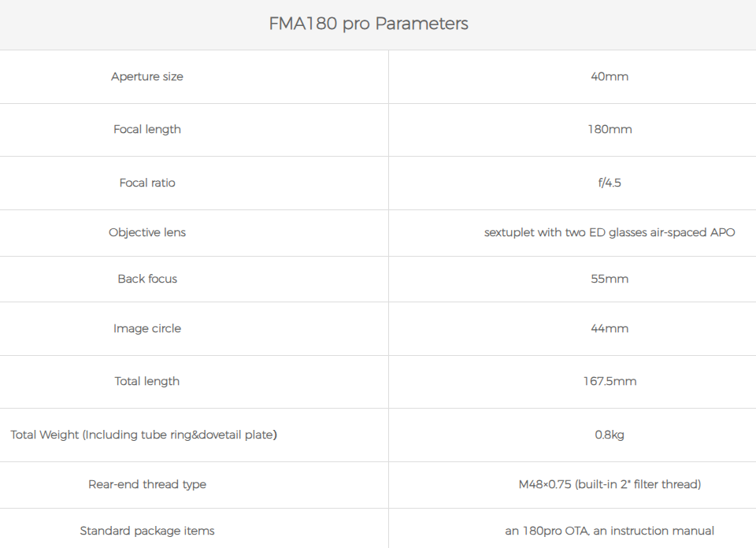This screenshot has width=756, height=548.
Task: Click the Rear-end thread type label
Action: click(147, 484)
